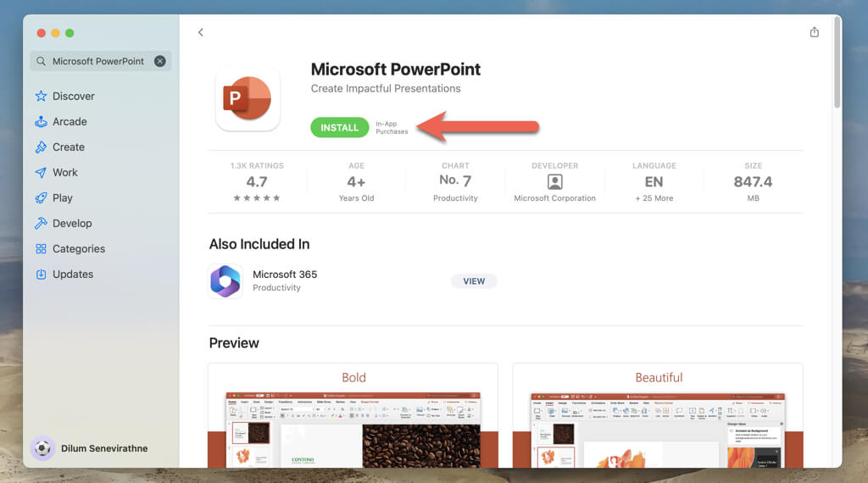Click the vertical scrollbar
868x483 pixels.
(837, 63)
